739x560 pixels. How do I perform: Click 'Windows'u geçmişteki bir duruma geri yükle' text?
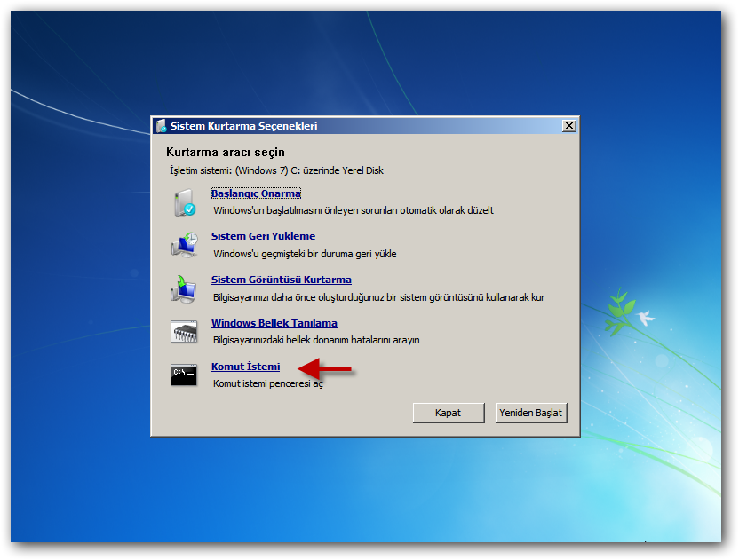pyautogui.click(x=305, y=254)
